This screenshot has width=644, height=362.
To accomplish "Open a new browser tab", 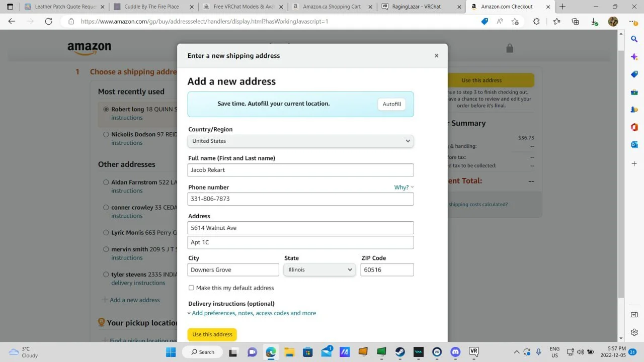I will [562, 7].
